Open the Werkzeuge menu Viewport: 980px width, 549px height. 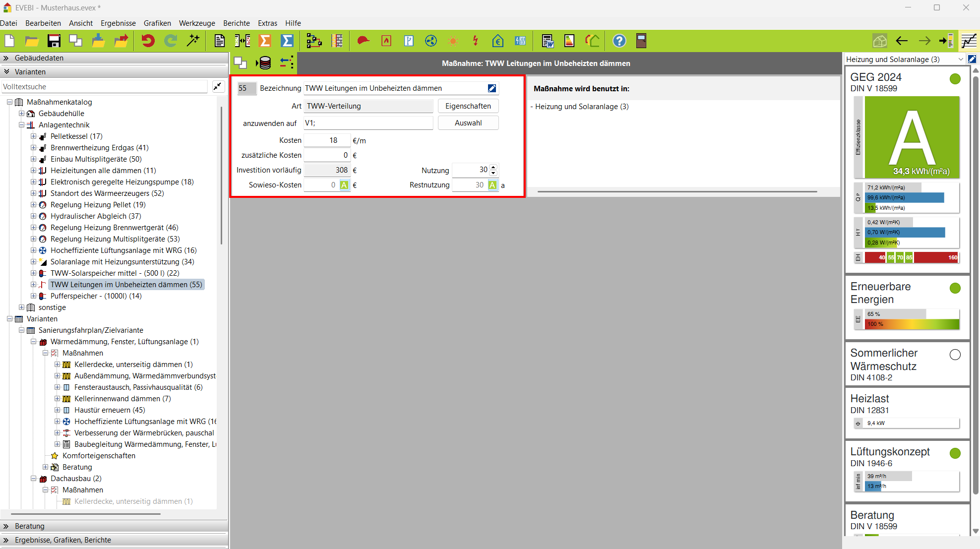tap(197, 23)
